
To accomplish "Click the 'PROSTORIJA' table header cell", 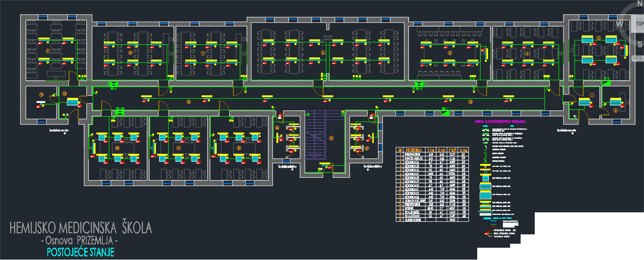I will click(414, 150).
